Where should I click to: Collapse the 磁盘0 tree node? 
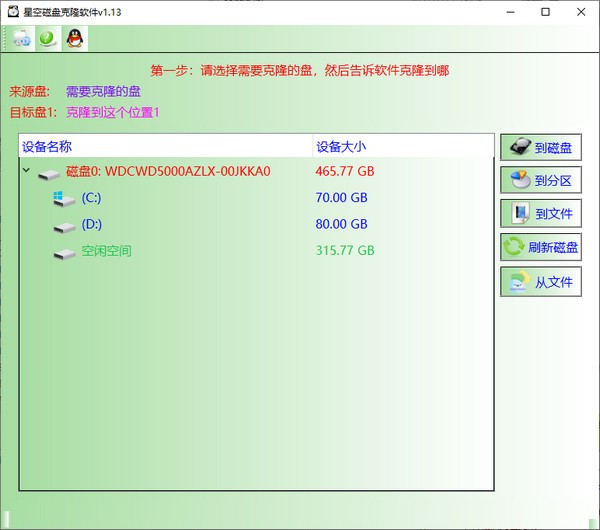tap(27, 172)
